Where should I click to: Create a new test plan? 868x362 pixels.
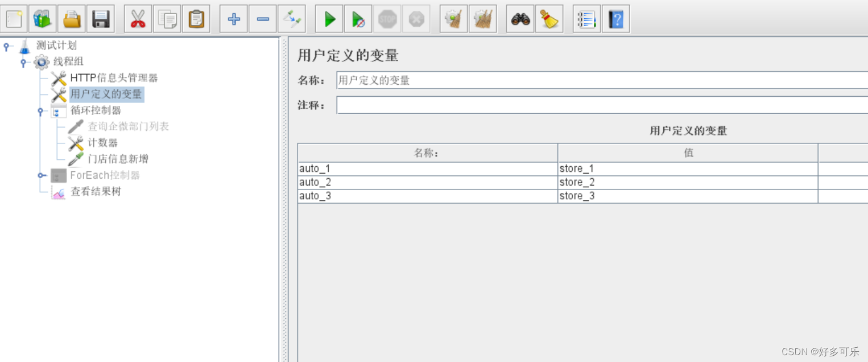pyautogui.click(x=14, y=18)
